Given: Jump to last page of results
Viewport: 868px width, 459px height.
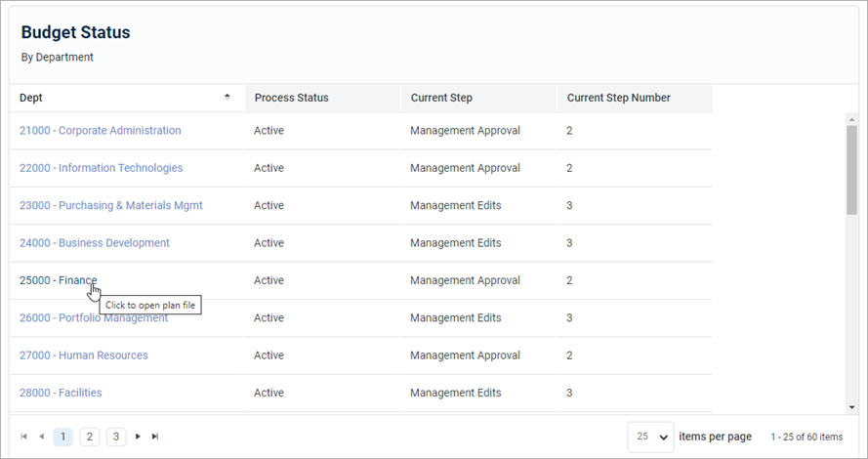Looking at the screenshot, I should pyautogui.click(x=155, y=437).
